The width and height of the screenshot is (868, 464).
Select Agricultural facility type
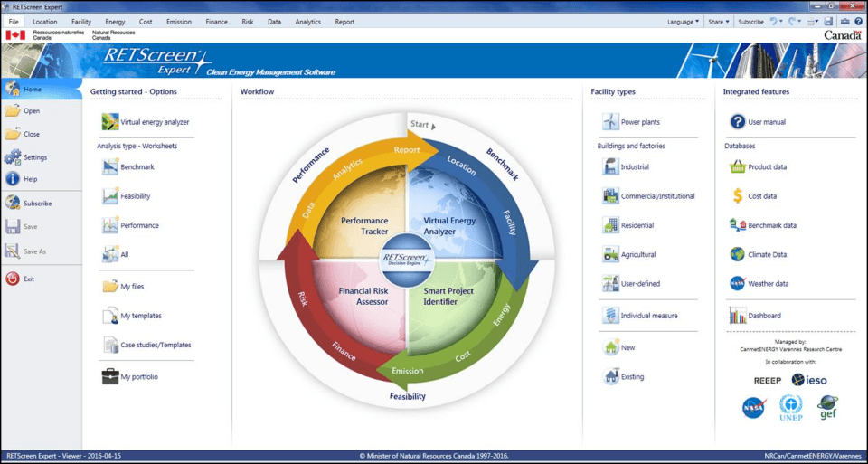(x=610, y=254)
